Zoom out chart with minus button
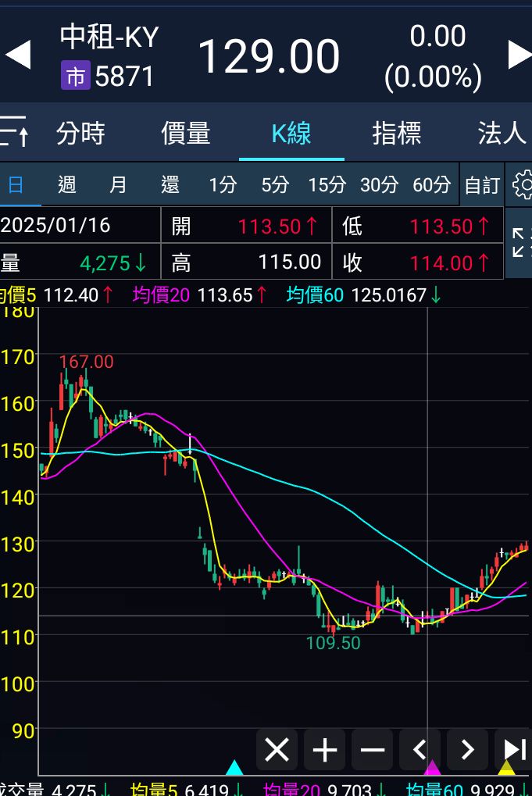Image resolution: width=532 pixels, height=796 pixels. [x=373, y=751]
